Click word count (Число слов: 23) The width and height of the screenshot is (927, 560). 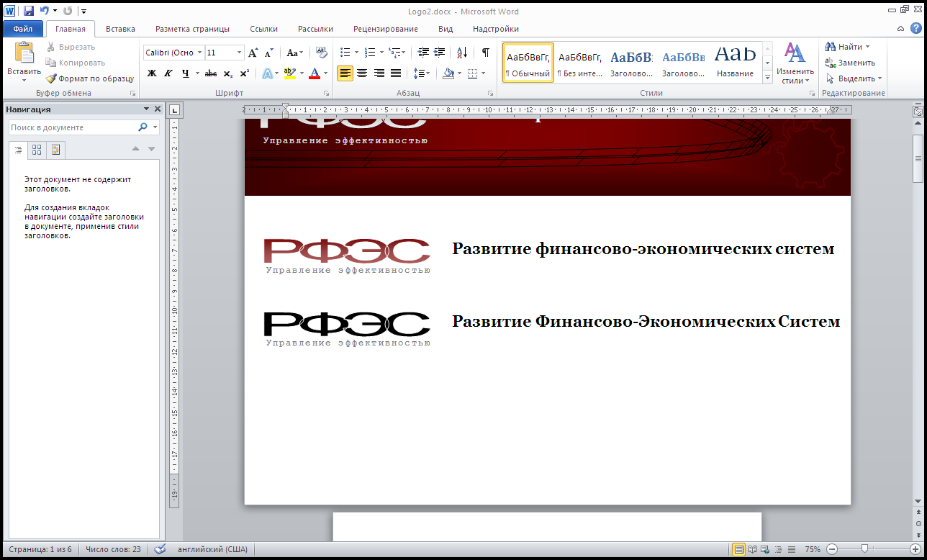coord(113,549)
